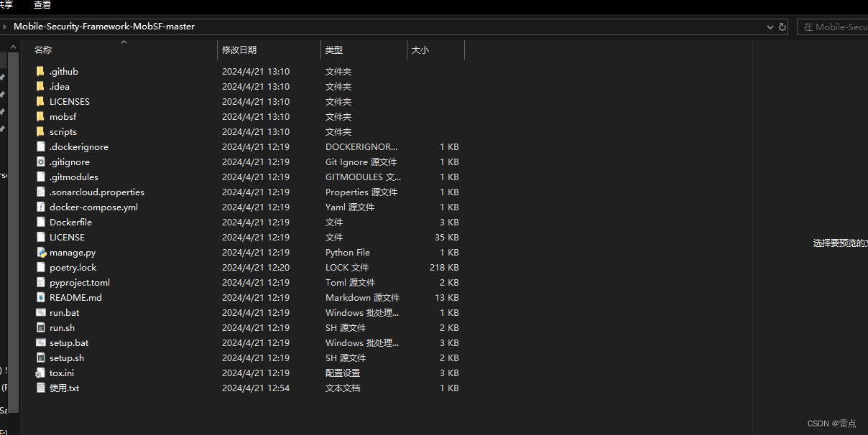Click the 218 KB size of poetry.lock
The width and height of the screenshot is (868, 435).
tap(444, 267)
